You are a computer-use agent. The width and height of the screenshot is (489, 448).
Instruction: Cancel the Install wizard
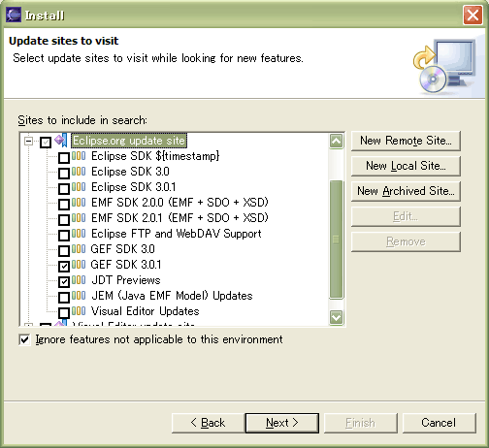click(440, 423)
